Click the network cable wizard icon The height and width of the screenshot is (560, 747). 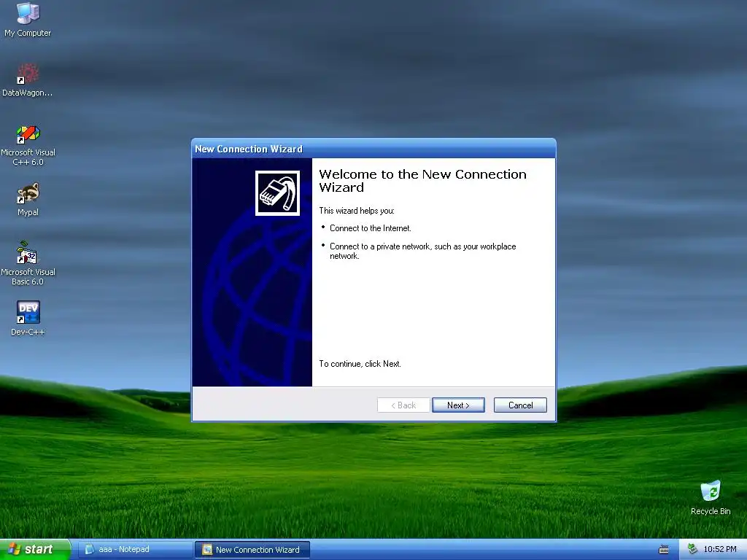click(x=277, y=193)
